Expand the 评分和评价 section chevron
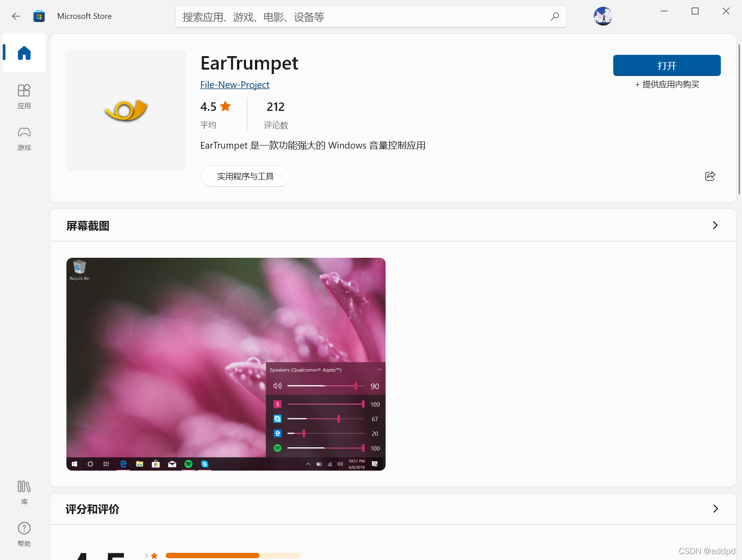Viewport: 742px width, 560px height. 716,509
